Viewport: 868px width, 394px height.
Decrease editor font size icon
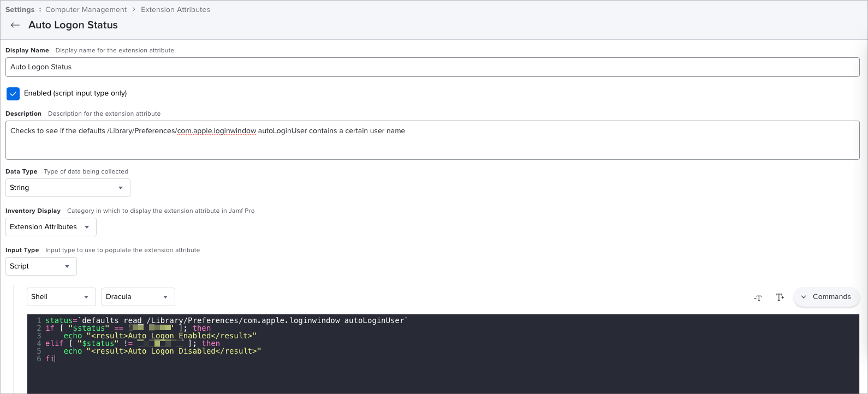click(x=758, y=297)
